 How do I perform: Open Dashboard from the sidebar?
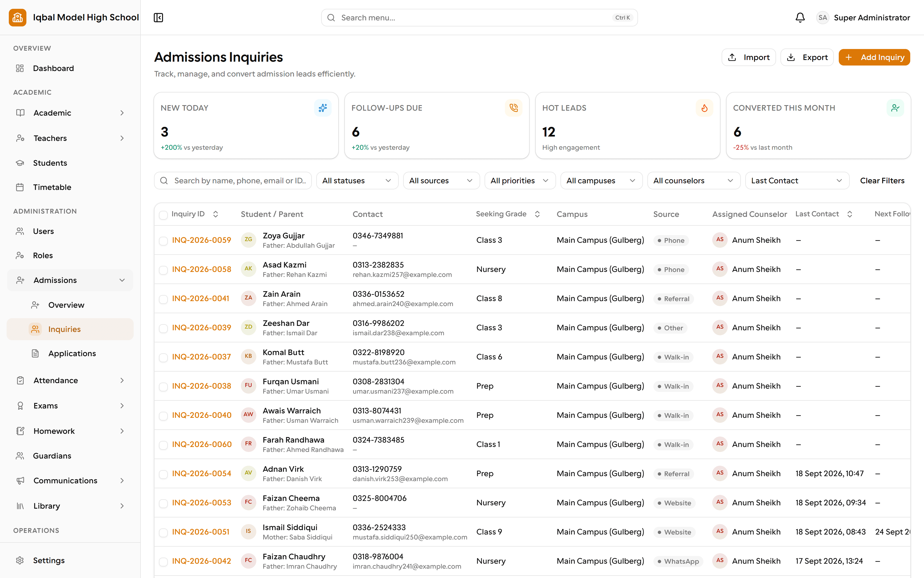tap(70, 69)
